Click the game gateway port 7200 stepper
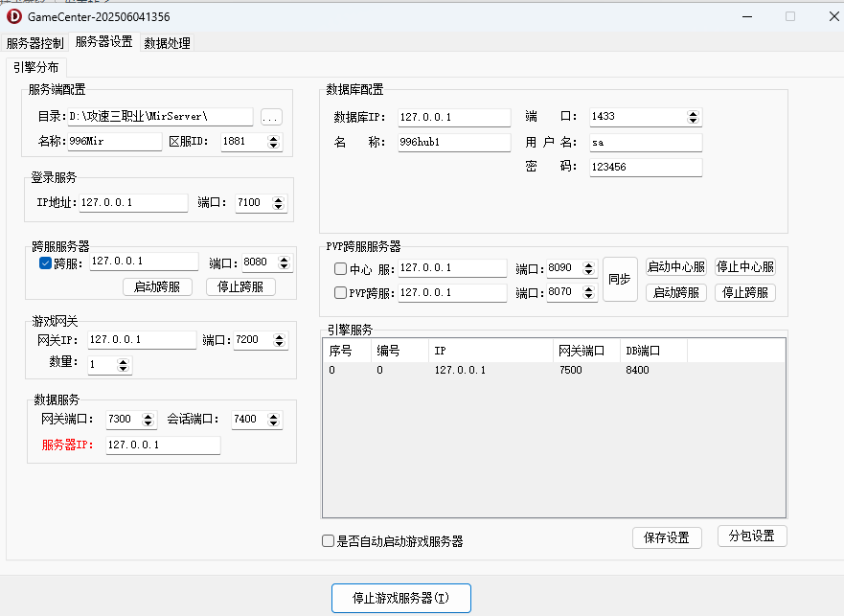 [279, 340]
